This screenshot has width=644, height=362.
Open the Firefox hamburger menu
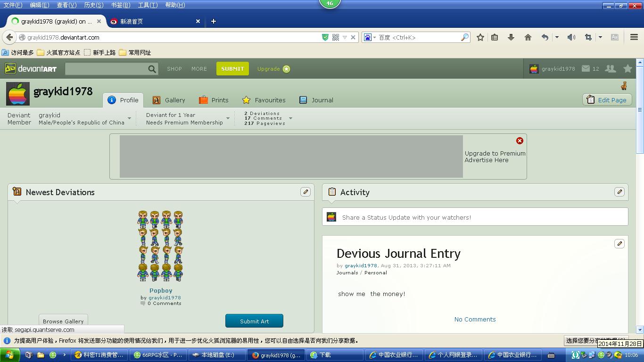coord(634,37)
